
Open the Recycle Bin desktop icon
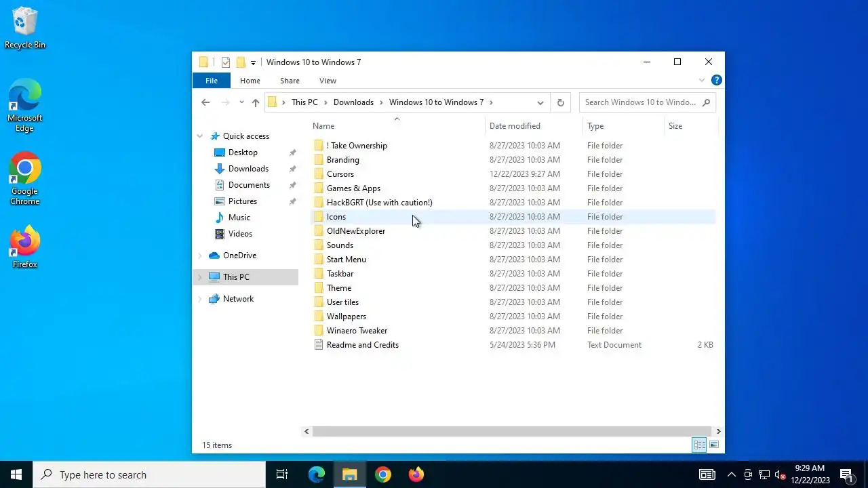tap(25, 28)
